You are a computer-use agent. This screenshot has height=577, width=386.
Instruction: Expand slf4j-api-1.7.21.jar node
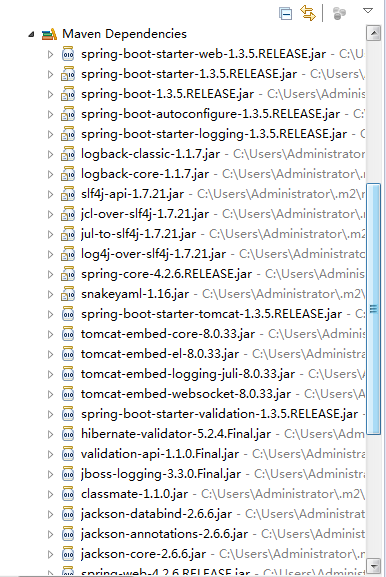[50, 194]
